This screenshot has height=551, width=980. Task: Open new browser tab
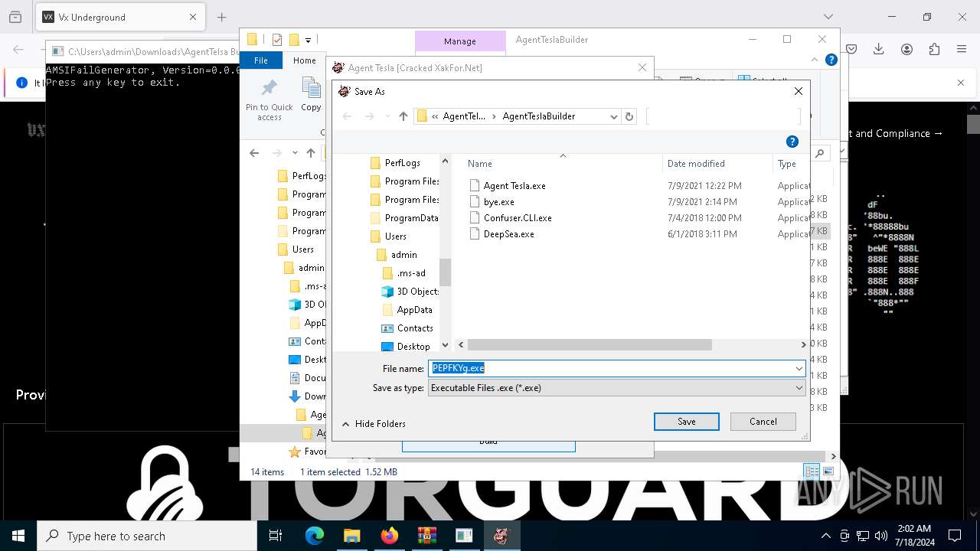click(x=221, y=17)
